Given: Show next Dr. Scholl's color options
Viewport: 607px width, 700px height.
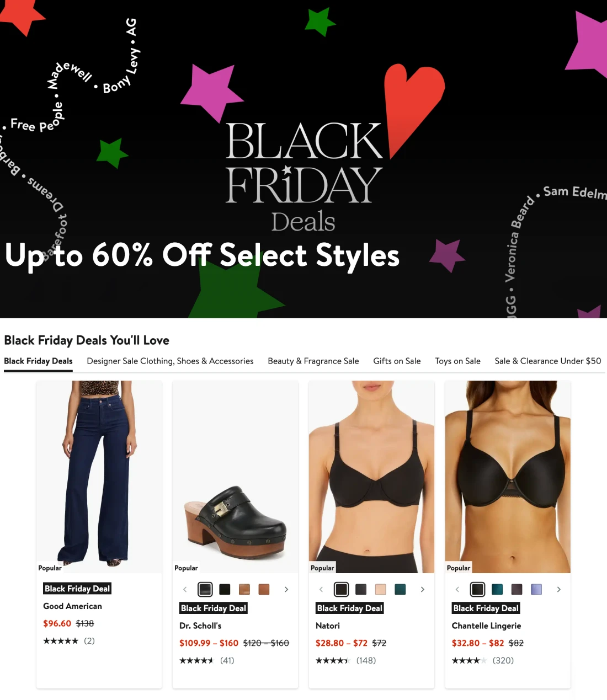Looking at the screenshot, I should click(286, 590).
